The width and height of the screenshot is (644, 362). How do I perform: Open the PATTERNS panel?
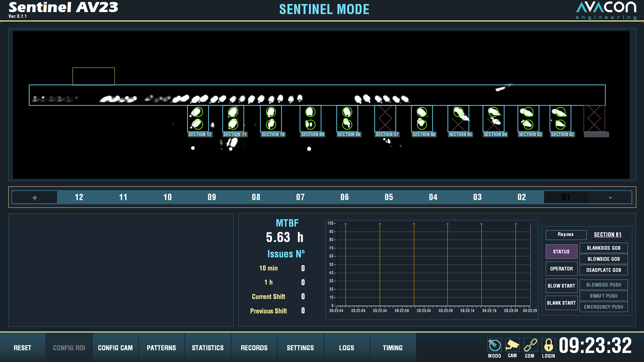tap(161, 348)
